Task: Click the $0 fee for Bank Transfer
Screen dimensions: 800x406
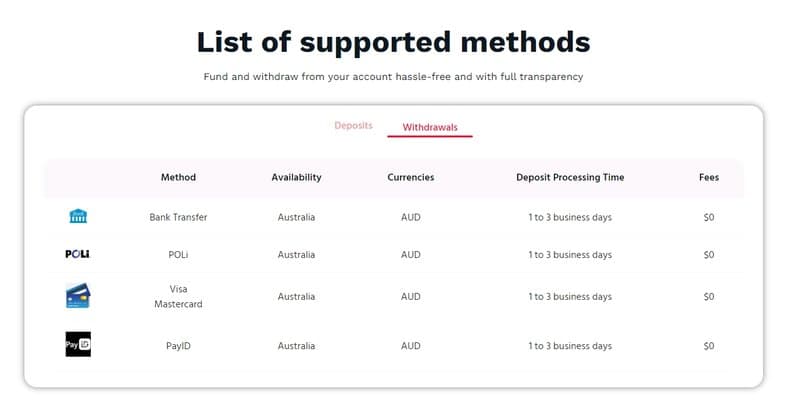Action: tap(709, 217)
